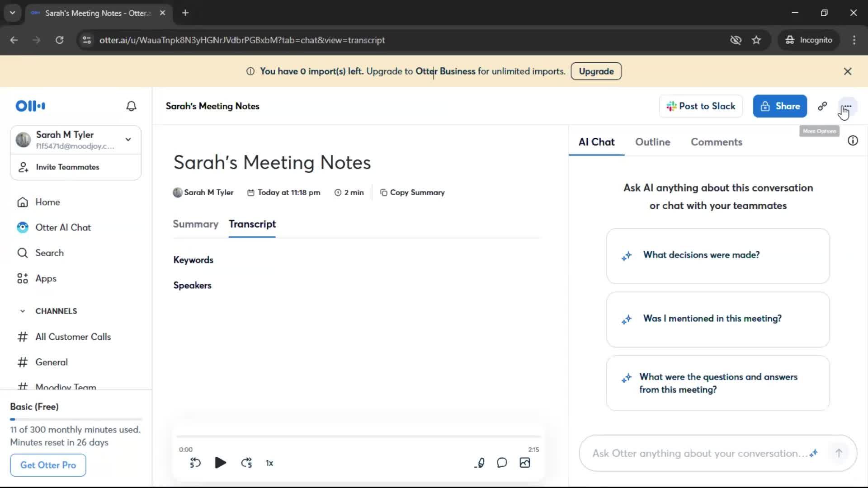
Task: Click the Incognito indicator
Action: coord(808,40)
